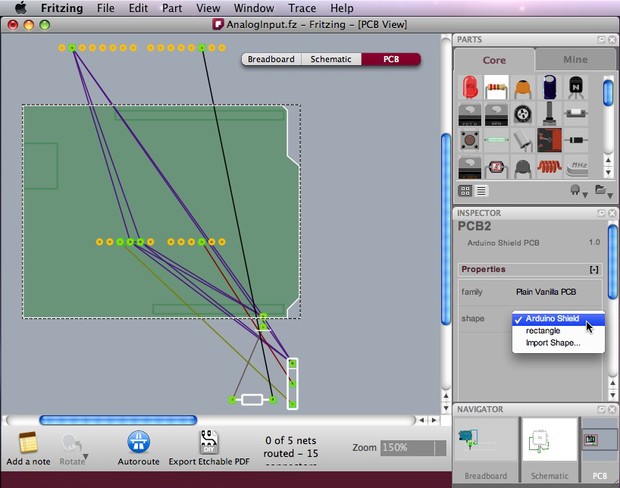Switch parts bin to icon grid view
This screenshot has width=620, height=488.
point(465,191)
